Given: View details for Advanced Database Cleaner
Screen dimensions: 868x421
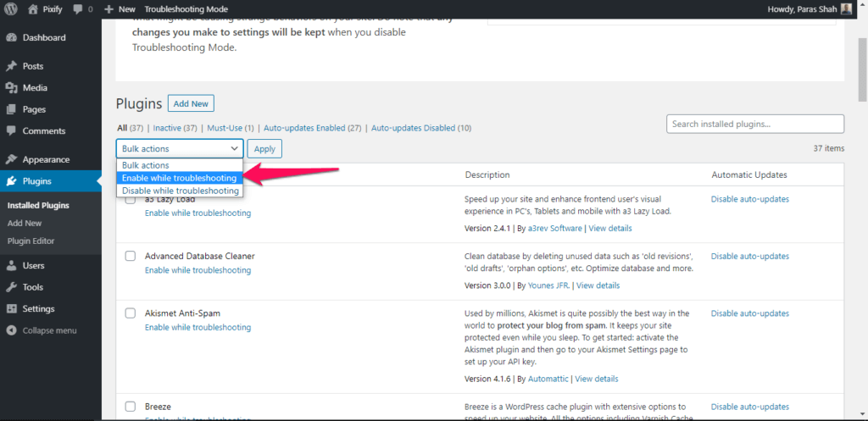Looking at the screenshot, I should pyautogui.click(x=598, y=285).
